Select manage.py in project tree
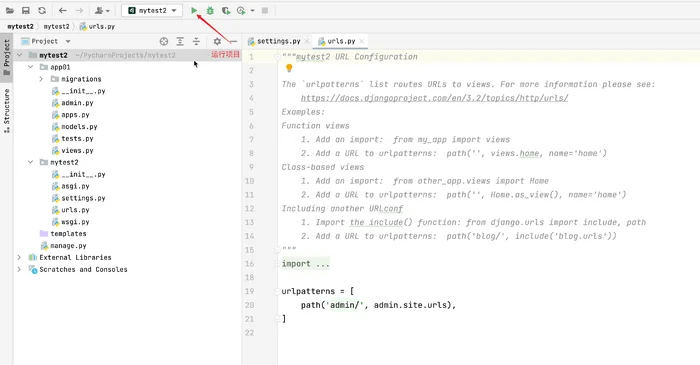Screen dimensions: 700x365 click(x=63, y=245)
